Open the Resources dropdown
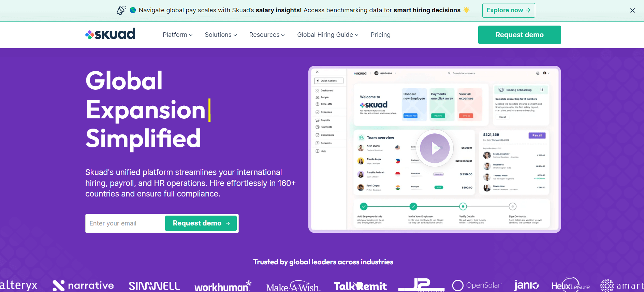The width and height of the screenshot is (644, 292). [267, 35]
